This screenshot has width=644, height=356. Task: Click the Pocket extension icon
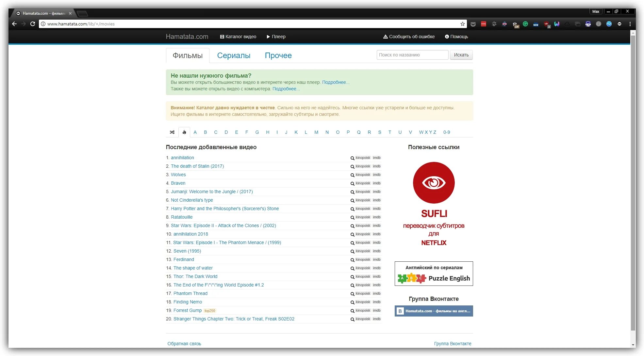473,24
